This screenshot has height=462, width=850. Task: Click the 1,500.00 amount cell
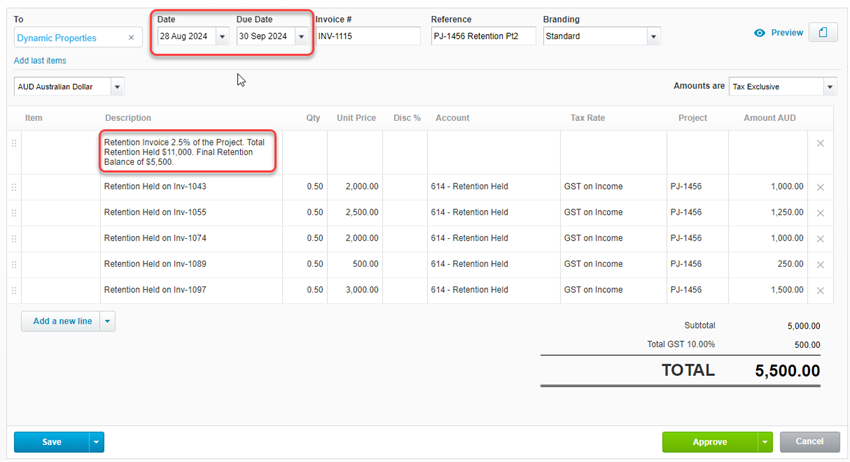(x=768, y=290)
